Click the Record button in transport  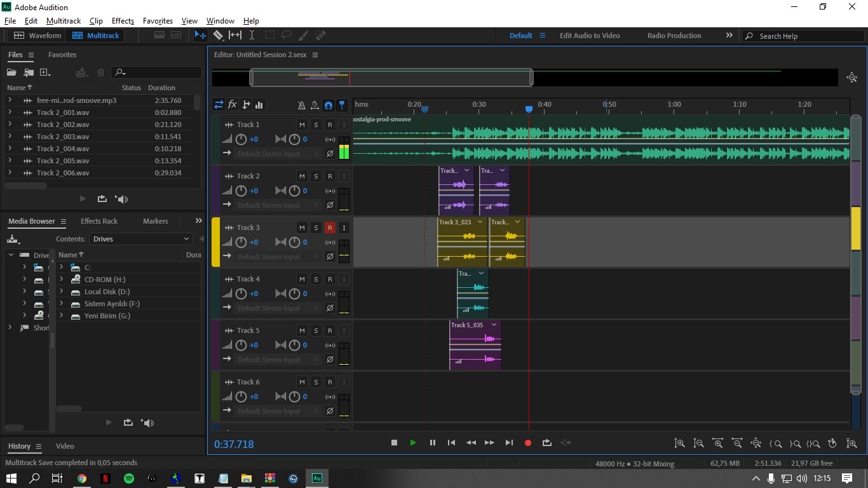(527, 443)
